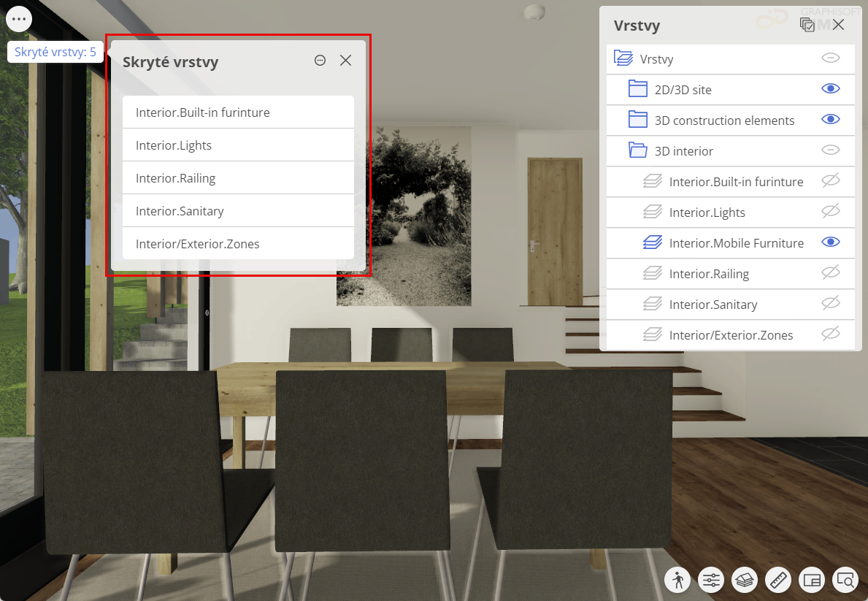The width and height of the screenshot is (868, 601).
Task: Select Interior.Lights in Skryté vrstvy list
Action: coord(238,145)
